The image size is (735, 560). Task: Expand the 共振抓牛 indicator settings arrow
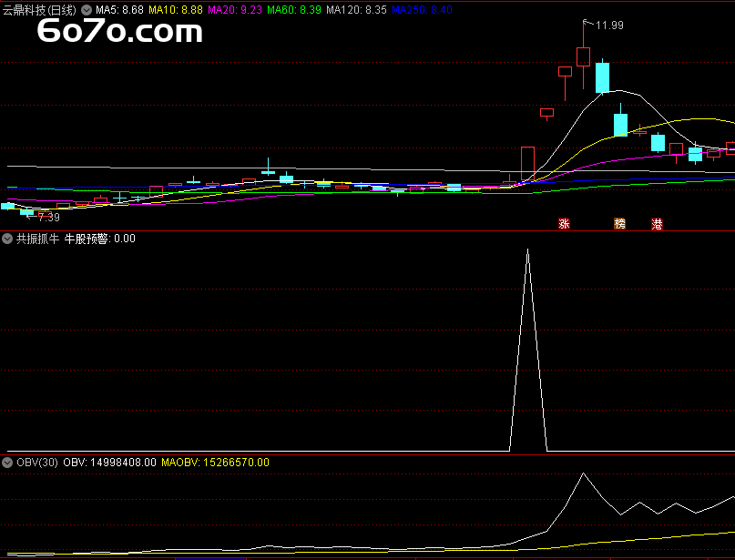click(7, 239)
